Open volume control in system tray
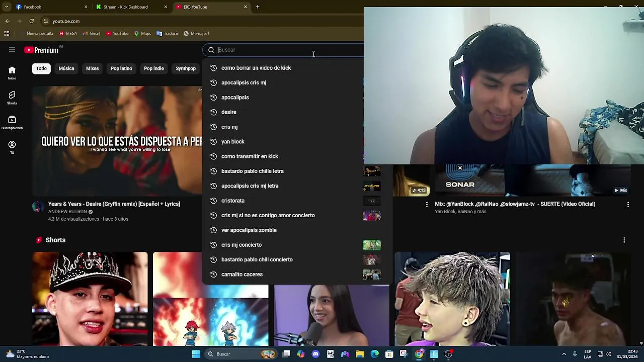644x362 pixels. tap(608, 354)
